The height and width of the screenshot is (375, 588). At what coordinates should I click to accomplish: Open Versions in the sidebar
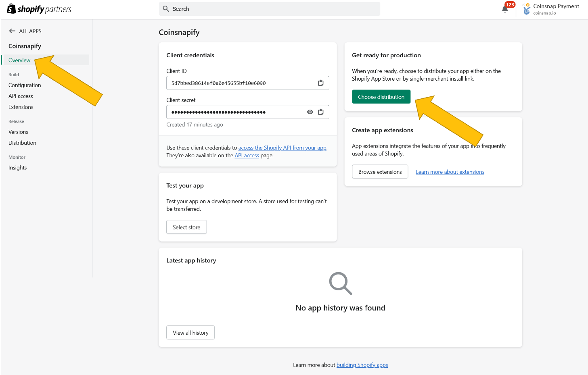pyautogui.click(x=18, y=132)
